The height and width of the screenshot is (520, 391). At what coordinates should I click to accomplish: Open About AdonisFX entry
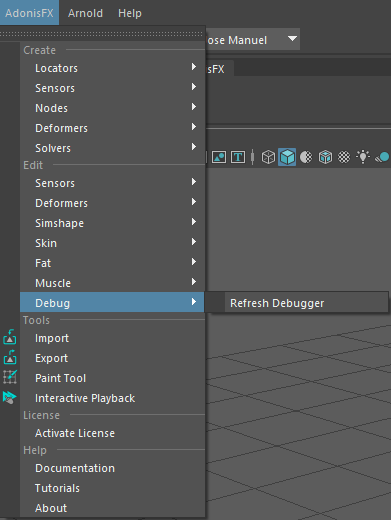tap(112, 508)
